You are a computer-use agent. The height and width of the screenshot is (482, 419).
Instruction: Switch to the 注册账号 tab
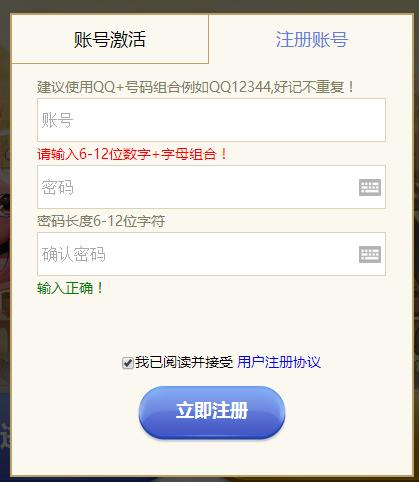(312, 39)
